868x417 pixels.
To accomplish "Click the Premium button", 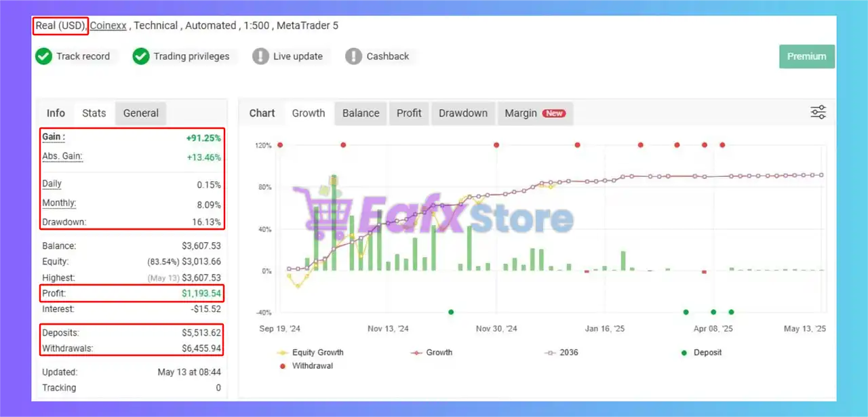I will (806, 56).
